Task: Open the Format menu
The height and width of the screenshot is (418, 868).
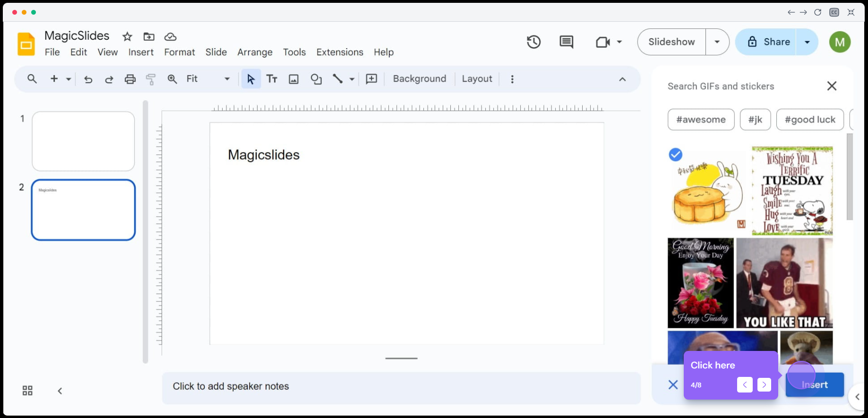Action: (180, 52)
